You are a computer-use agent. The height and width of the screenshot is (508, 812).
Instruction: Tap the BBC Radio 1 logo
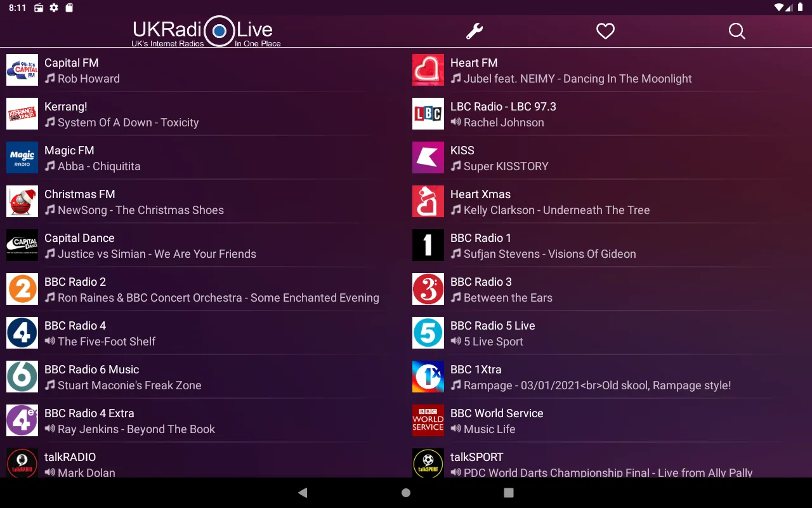point(428,245)
